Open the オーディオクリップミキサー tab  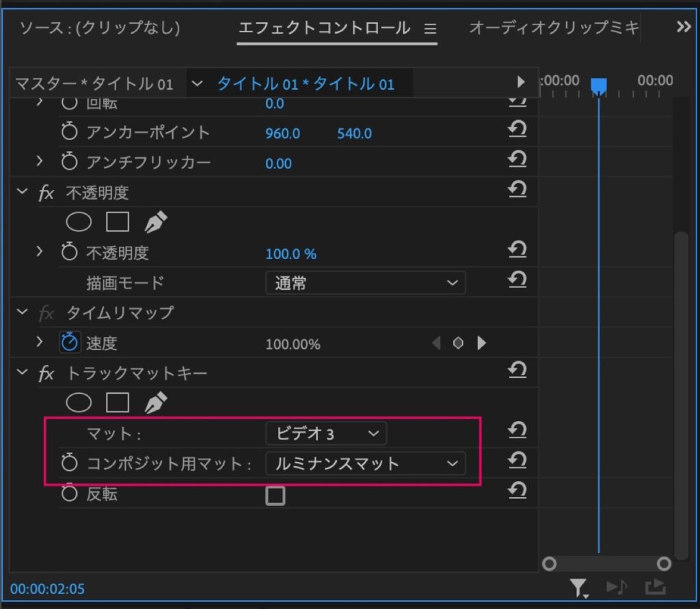pyautogui.click(x=554, y=28)
